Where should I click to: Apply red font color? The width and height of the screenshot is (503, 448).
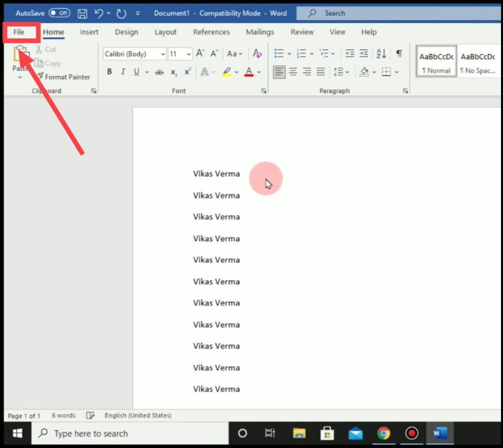(249, 72)
